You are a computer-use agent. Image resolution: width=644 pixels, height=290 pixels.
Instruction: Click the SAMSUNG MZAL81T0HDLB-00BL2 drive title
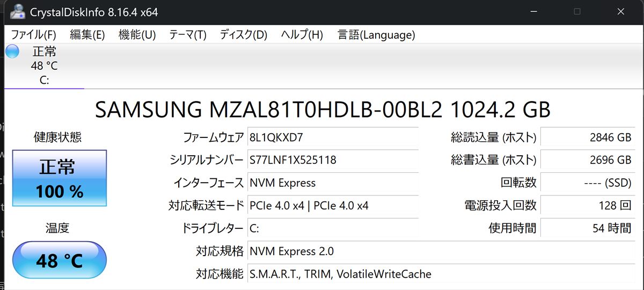[323, 110]
